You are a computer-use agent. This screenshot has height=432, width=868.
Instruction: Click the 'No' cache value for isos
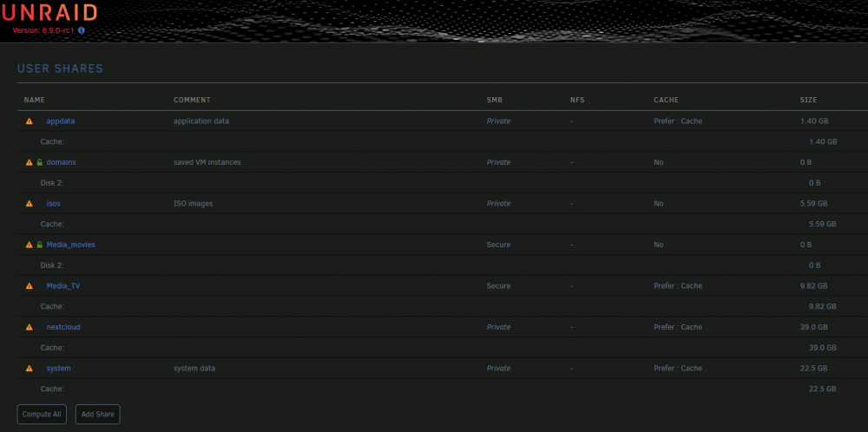click(x=658, y=204)
